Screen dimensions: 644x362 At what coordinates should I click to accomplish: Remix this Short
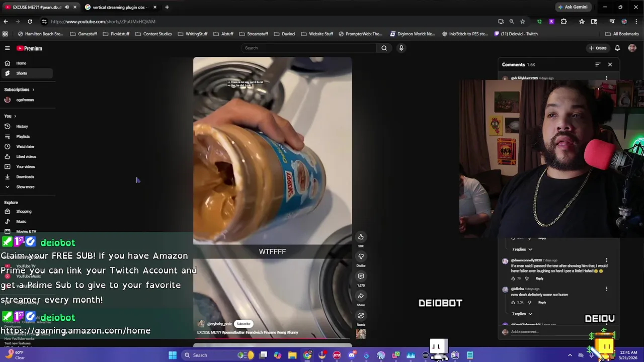click(x=361, y=316)
